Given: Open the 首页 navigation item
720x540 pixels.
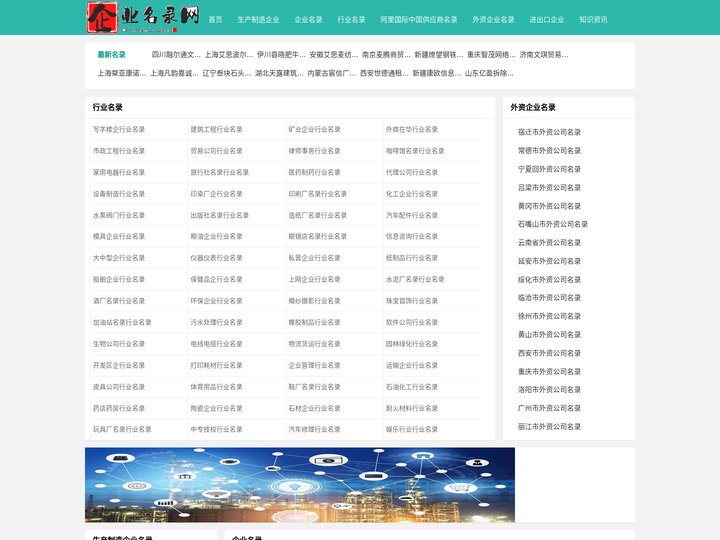Looking at the screenshot, I should coord(215,20).
